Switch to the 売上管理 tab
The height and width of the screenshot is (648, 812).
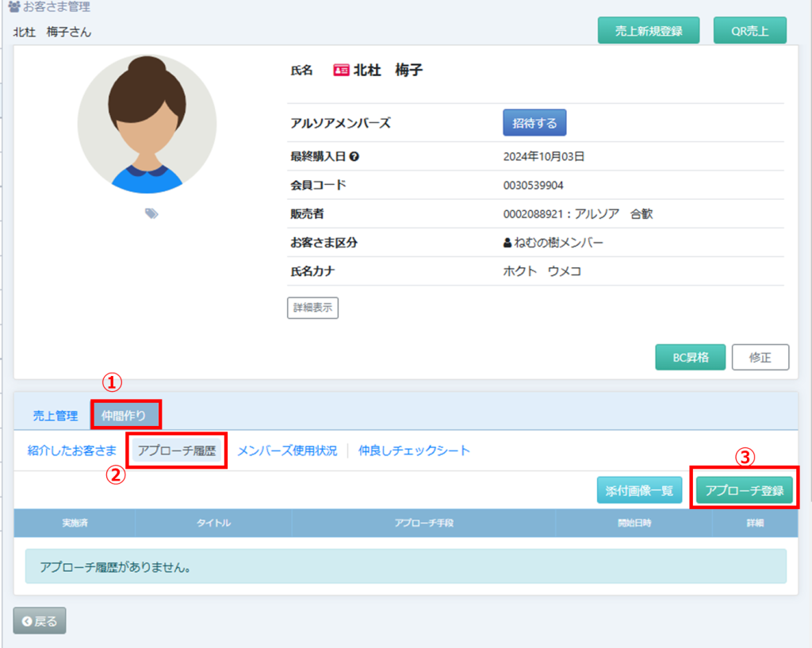click(56, 416)
